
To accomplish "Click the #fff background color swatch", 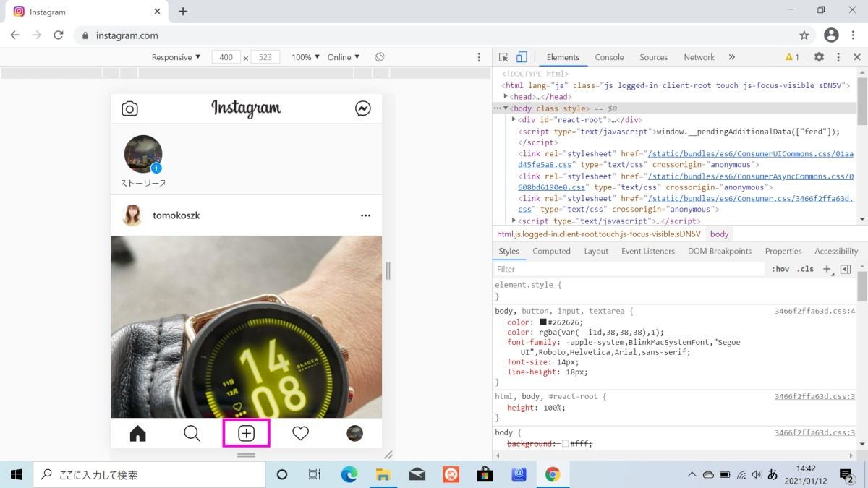I will [x=565, y=444].
